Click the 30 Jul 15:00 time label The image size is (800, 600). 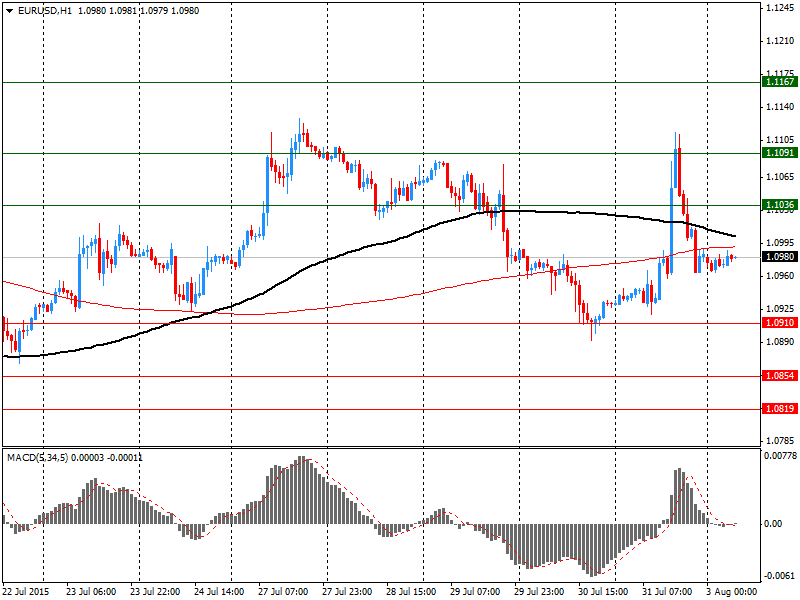coord(604,592)
